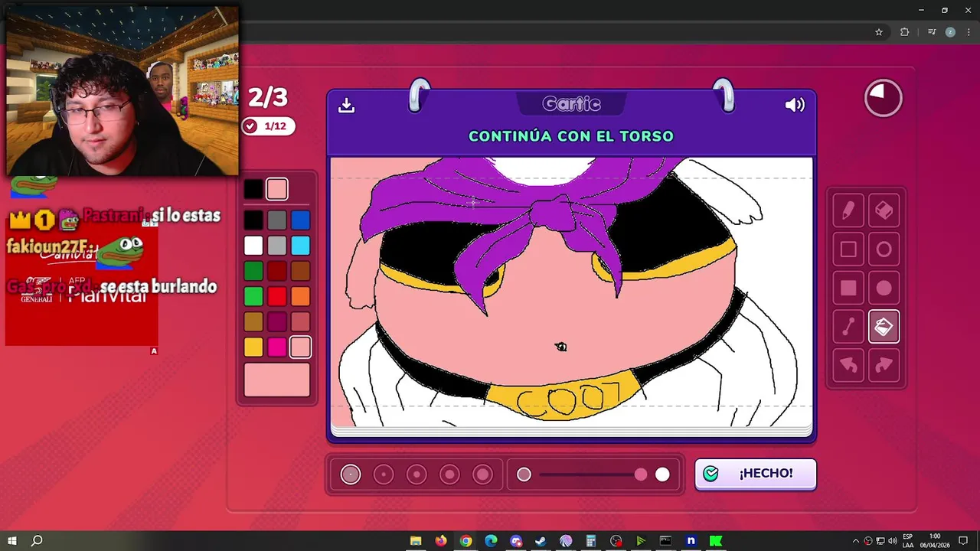Select the recent black color above palette
The width and height of the screenshot is (980, 551).
pyautogui.click(x=253, y=189)
